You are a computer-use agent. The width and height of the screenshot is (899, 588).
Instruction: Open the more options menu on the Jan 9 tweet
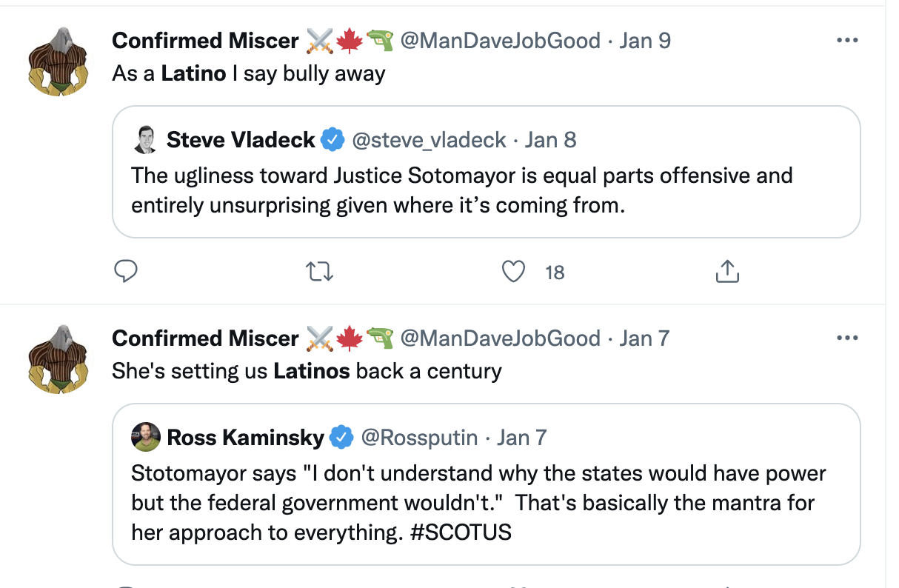pos(846,40)
